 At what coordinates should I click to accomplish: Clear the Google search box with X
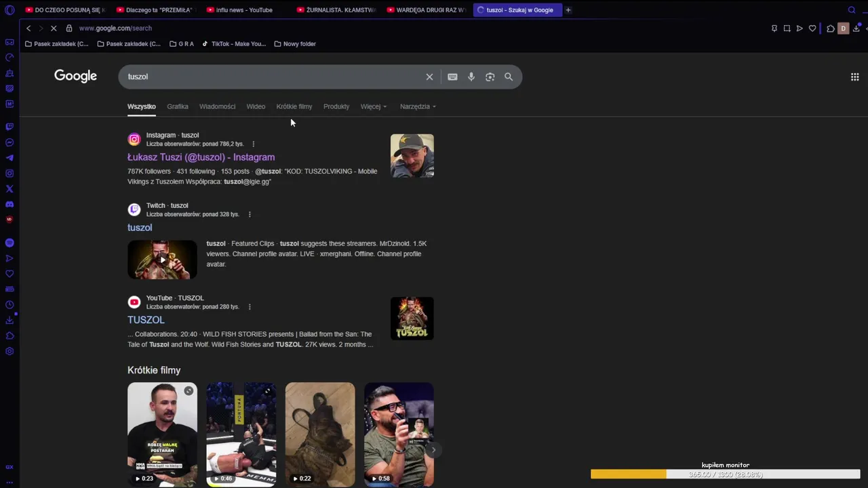[x=429, y=77]
